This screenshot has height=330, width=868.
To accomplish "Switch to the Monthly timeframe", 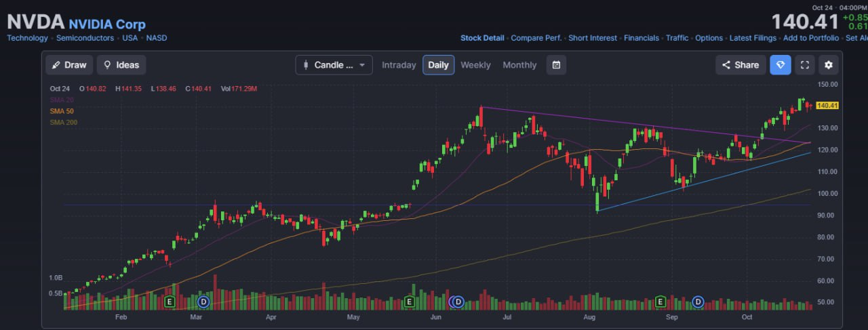I will pyautogui.click(x=519, y=65).
